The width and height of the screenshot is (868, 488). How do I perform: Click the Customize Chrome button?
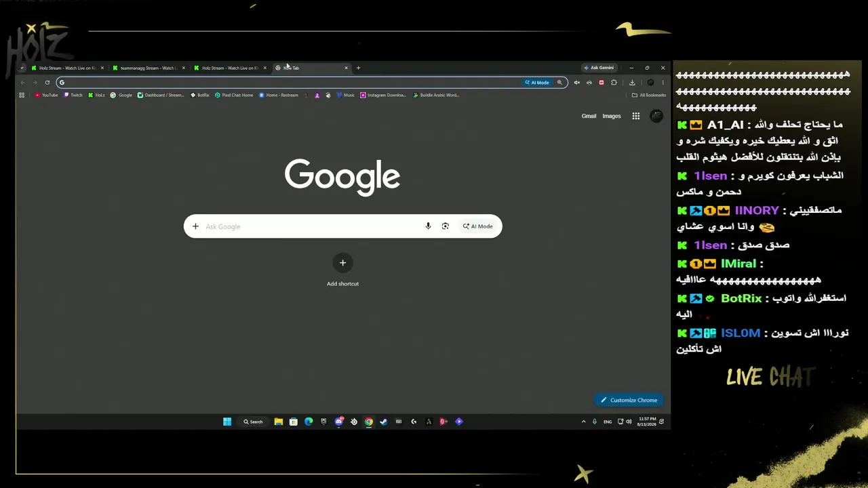629,400
